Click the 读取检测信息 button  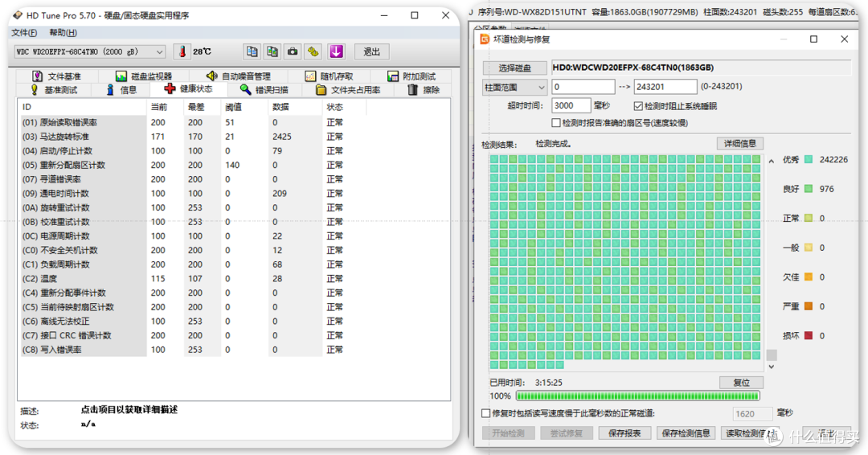(x=748, y=432)
